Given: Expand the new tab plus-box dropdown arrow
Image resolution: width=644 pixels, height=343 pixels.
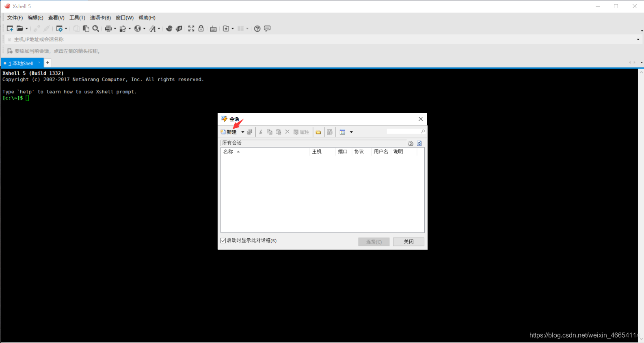Looking at the screenshot, I should 233,28.
